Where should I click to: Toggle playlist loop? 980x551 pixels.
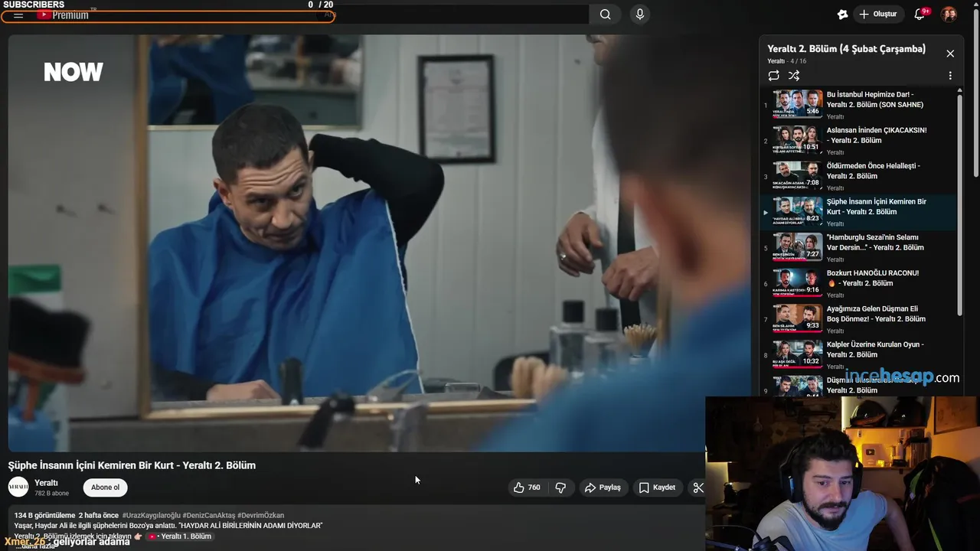[x=774, y=76]
